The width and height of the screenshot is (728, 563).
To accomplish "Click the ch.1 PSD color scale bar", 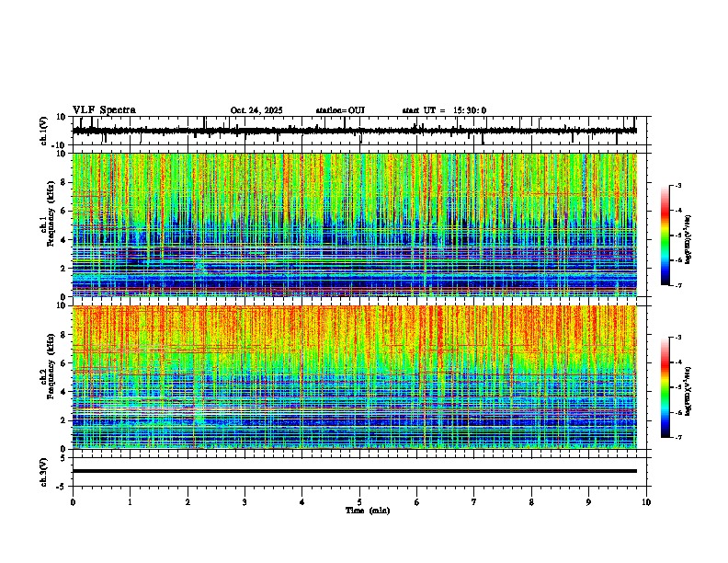I will pos(665,236).
